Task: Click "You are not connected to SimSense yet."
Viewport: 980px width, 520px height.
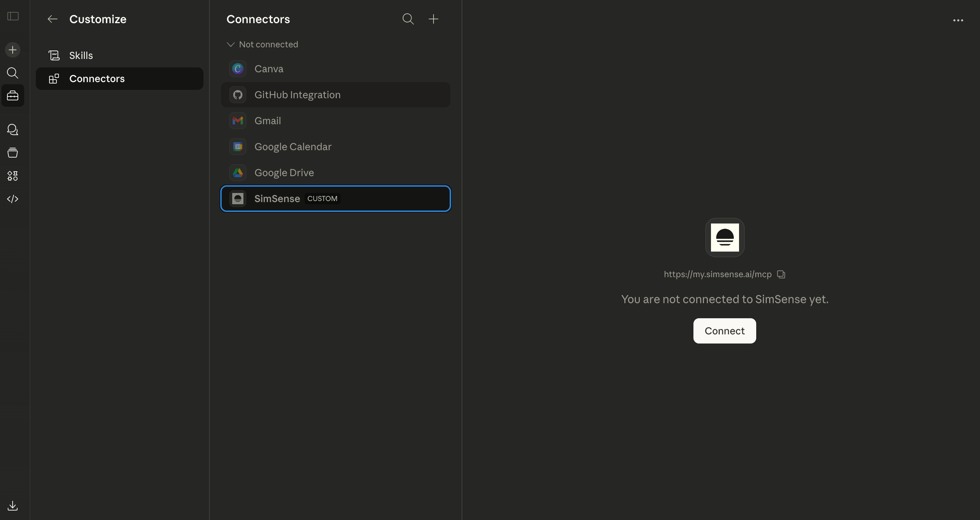Action: pyautogui.click(x=725, y=299)
